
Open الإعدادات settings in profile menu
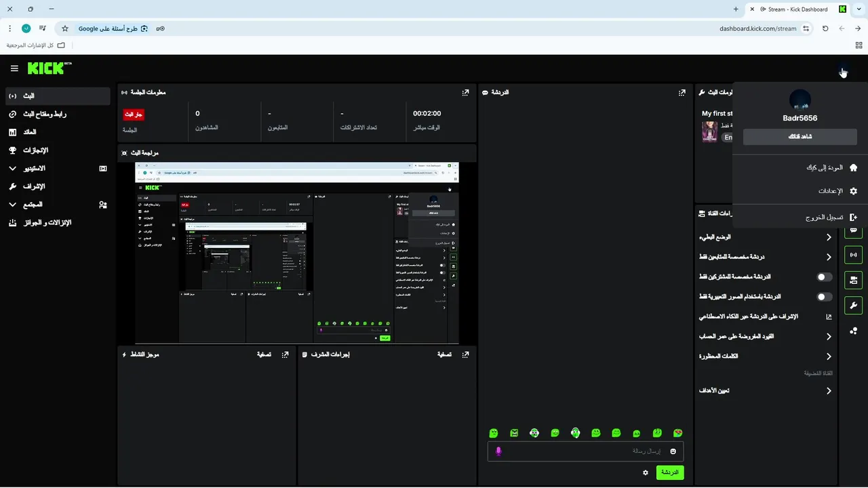coord(800,191)
